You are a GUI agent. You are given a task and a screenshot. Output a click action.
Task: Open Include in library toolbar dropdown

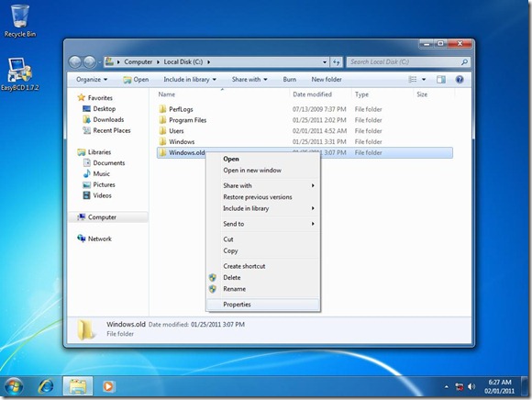[x=190, y=80]
